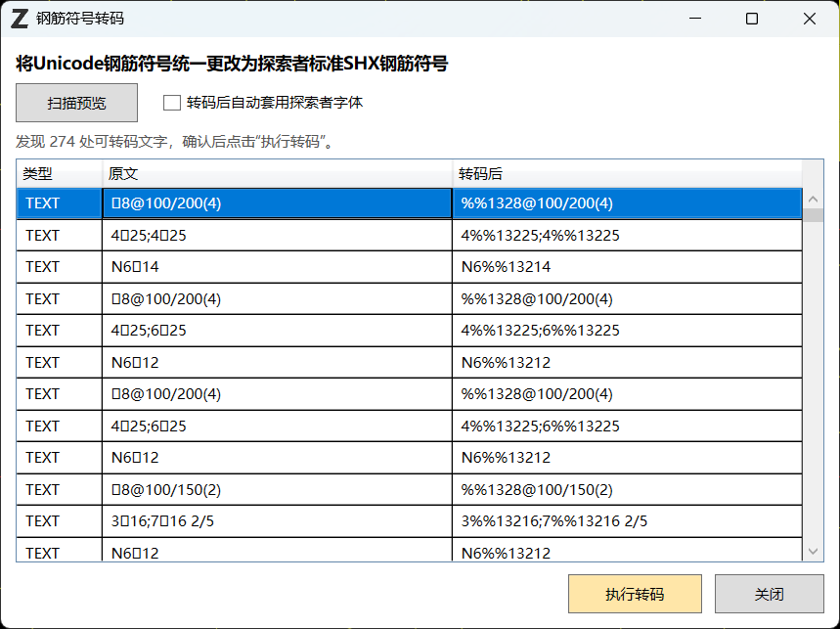Click the scrollbar down arrow
This screenshot has height=629, width=840.
(x=813, y=552)
